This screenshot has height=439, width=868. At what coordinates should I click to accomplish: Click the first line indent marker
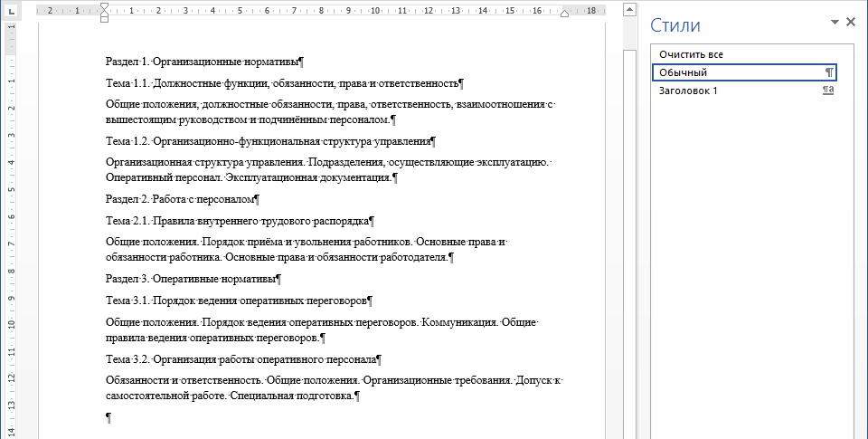point(105,6)
